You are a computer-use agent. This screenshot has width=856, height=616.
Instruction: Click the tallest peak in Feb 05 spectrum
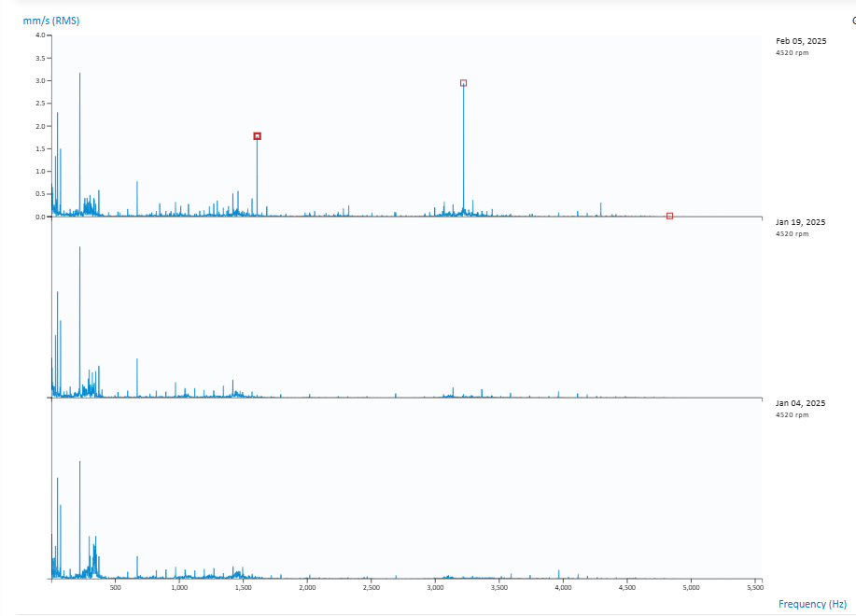pyautogui.click(x=79, y=75)
